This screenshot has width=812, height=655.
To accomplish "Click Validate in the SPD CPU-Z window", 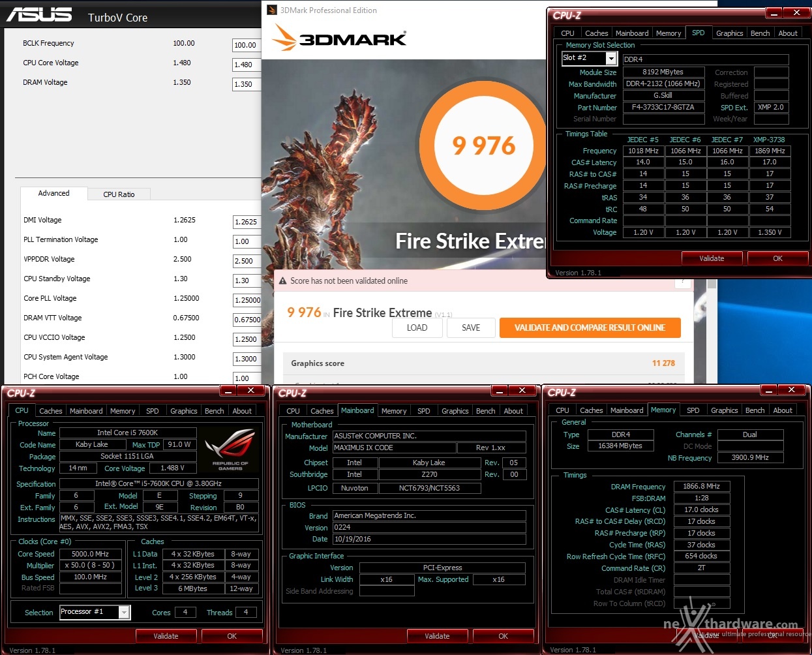I will [x=712, y=258].
